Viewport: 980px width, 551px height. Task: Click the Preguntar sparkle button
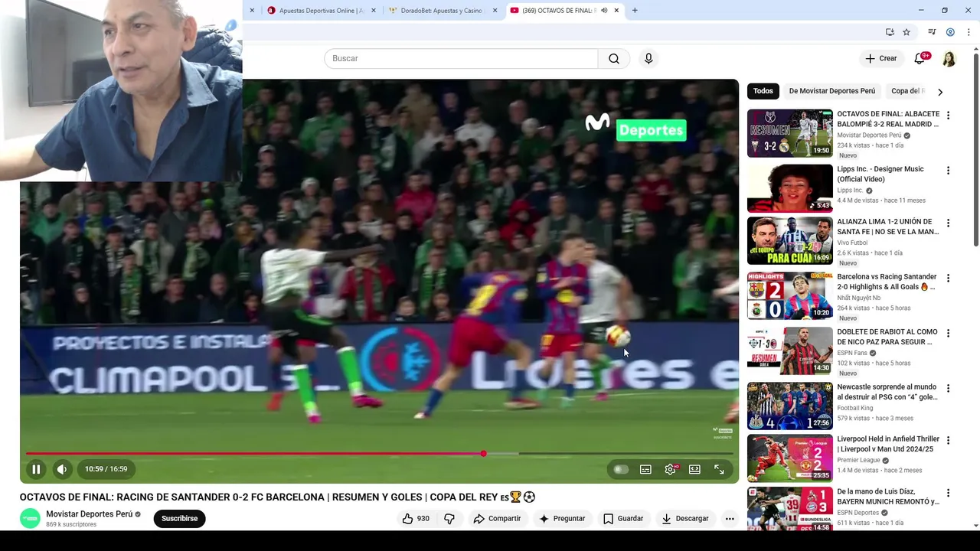coord(562,519)
